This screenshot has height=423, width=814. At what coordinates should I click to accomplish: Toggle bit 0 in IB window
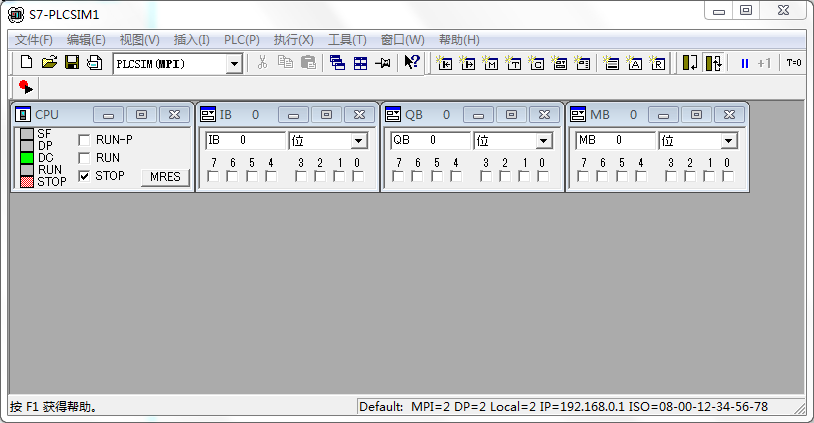[358, 176]
